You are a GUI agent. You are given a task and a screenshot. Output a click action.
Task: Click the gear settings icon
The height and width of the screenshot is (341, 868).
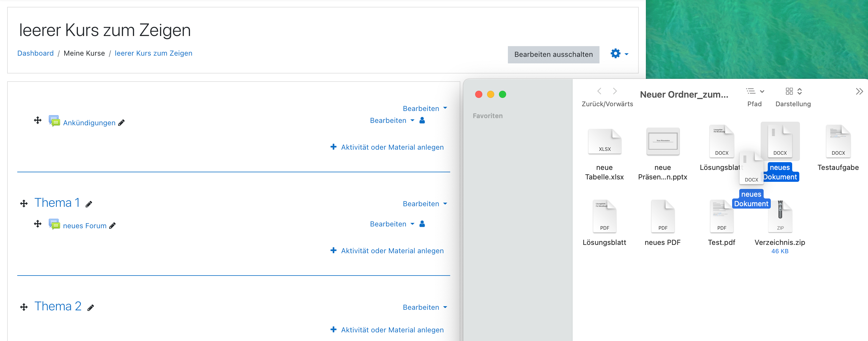(x=615, y=54)
